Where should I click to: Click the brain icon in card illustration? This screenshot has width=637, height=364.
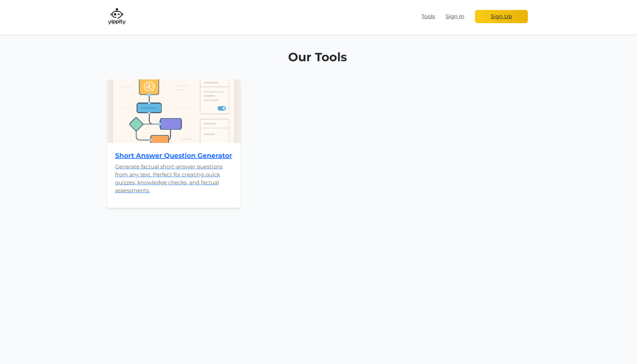(x=149, y=87)
